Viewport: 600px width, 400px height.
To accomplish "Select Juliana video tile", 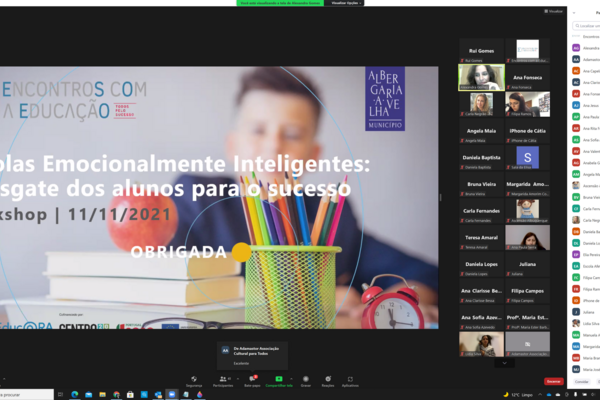I will [527, 264].
